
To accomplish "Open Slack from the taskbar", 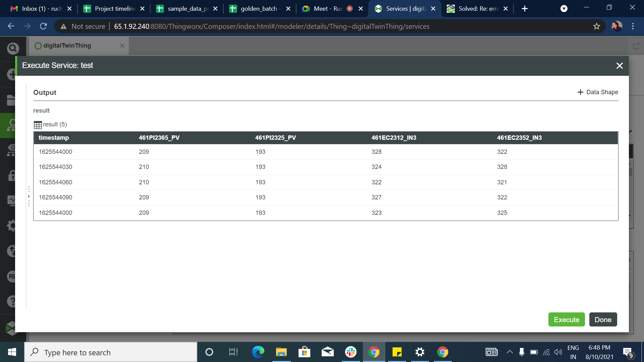I will tap(351, 352).
